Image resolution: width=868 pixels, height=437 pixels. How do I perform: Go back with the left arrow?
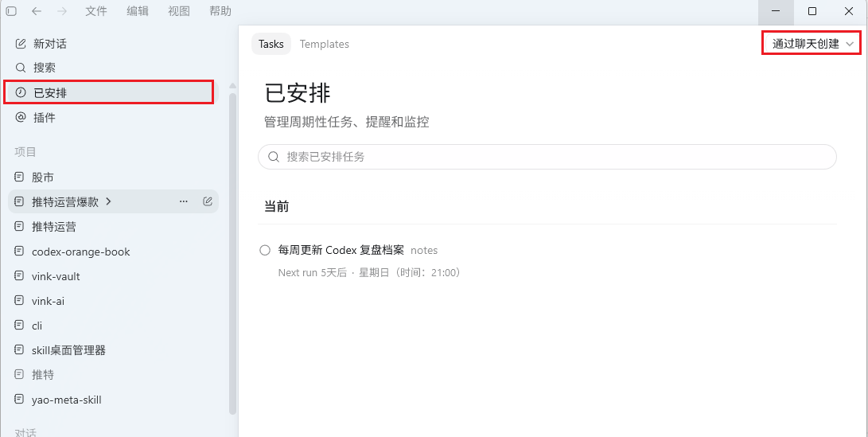coord(37,11)
